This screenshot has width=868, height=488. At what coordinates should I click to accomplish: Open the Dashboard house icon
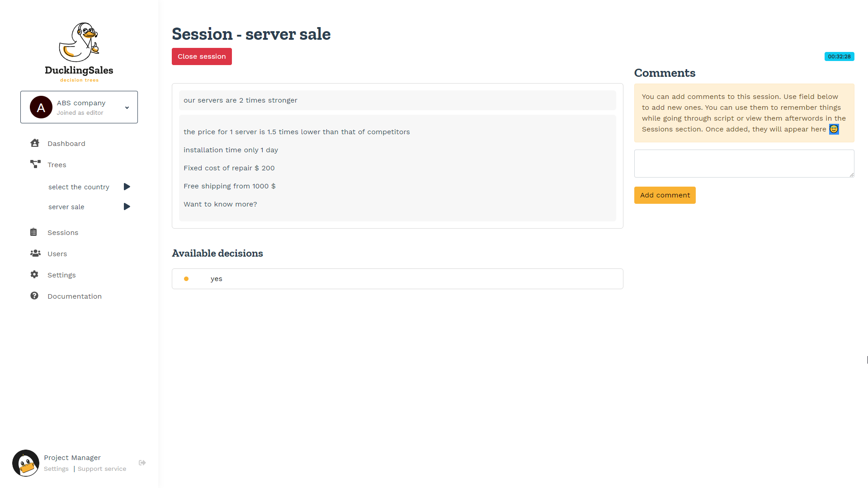click(35, 143)
